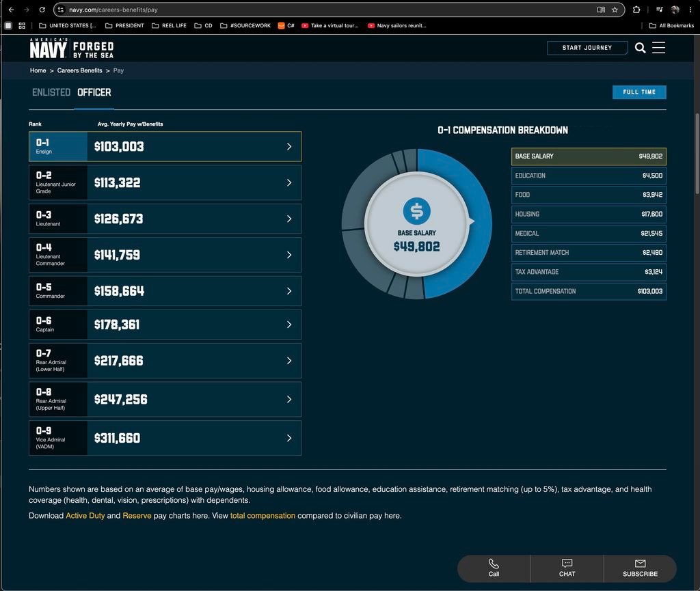Click the page's vertical scrollbar thumb
This screenshot has width=700, height=591.
coord(697,154)
